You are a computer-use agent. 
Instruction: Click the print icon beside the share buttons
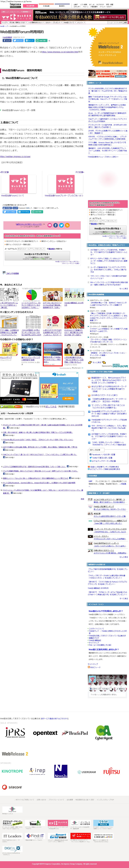coord(49,40)
